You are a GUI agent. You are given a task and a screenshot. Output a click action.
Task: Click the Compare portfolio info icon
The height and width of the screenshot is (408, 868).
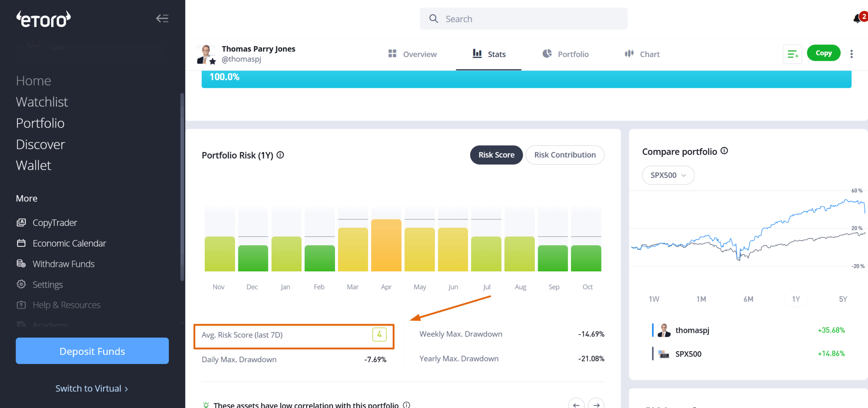724,151
